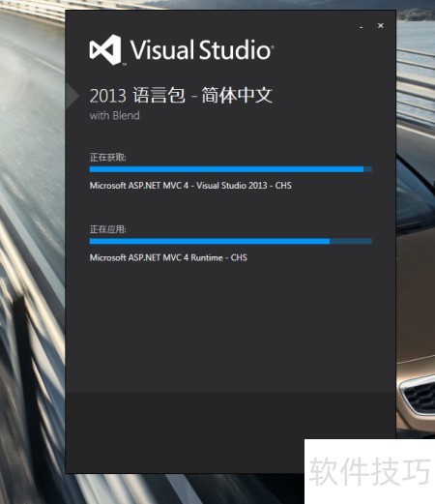Close the Visual Studio installer window
Screen dimensions: 435x504
pyautogui.click(x=381, y=25)
